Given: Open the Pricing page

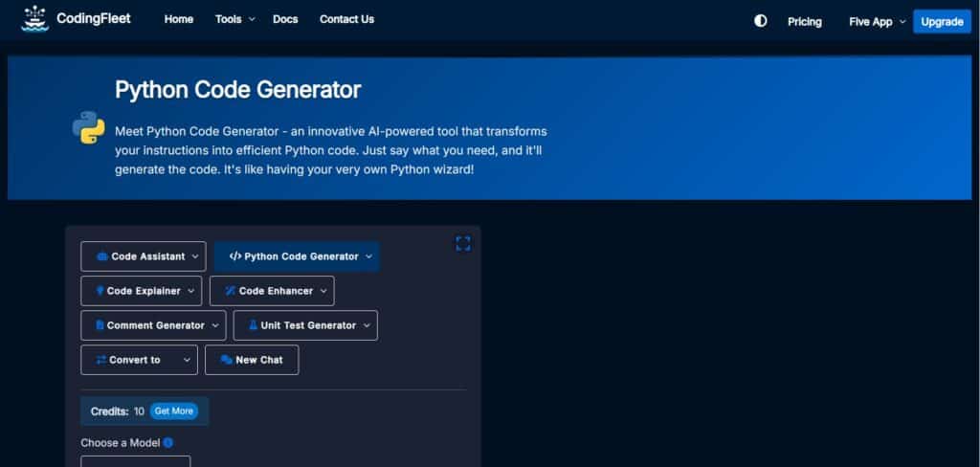Looking at the screenshot, I should point(804,22).
